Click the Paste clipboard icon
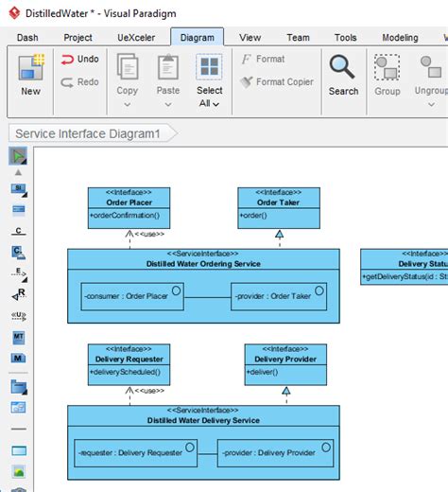The width and height of the screenshot is (448, 492). [x=168, y=66]
